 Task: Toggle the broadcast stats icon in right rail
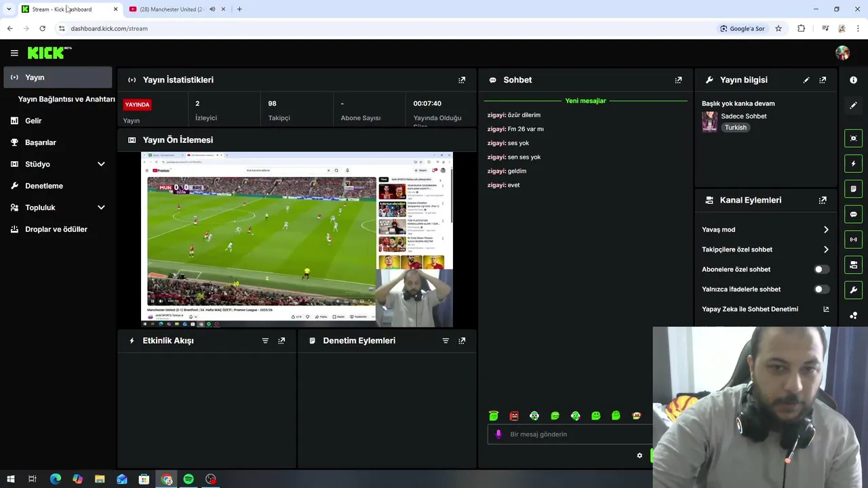[853, 239]
